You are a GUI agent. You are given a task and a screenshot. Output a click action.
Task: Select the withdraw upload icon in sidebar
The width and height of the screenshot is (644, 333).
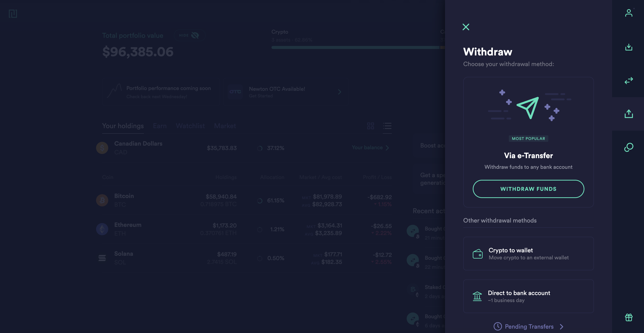pyautogui.click(x=629, y=114)
